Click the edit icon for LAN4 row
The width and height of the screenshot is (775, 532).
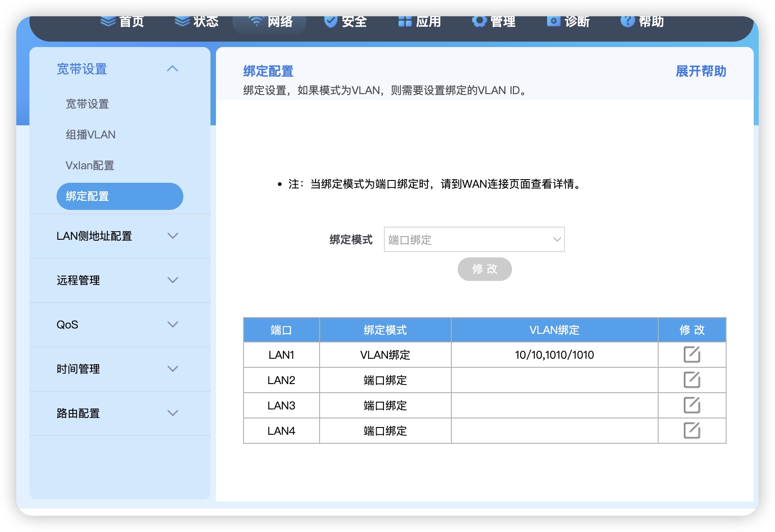[x=692, y=431]
